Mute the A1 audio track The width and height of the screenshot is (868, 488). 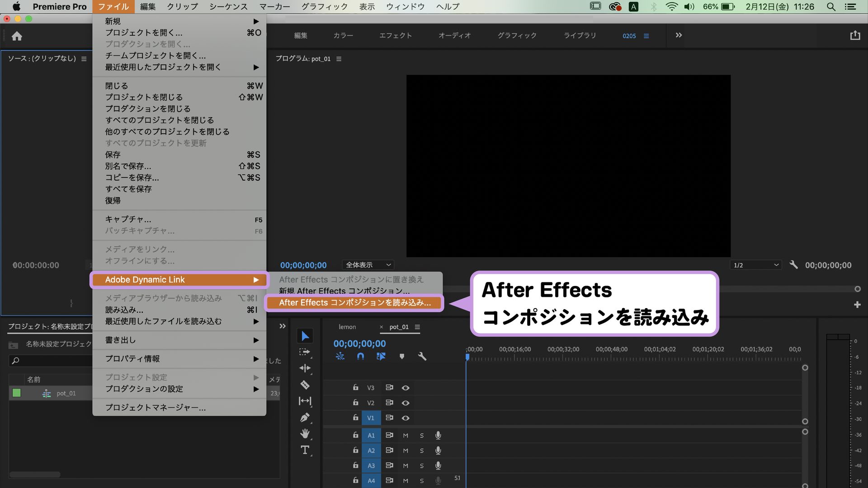click(406, 435)
